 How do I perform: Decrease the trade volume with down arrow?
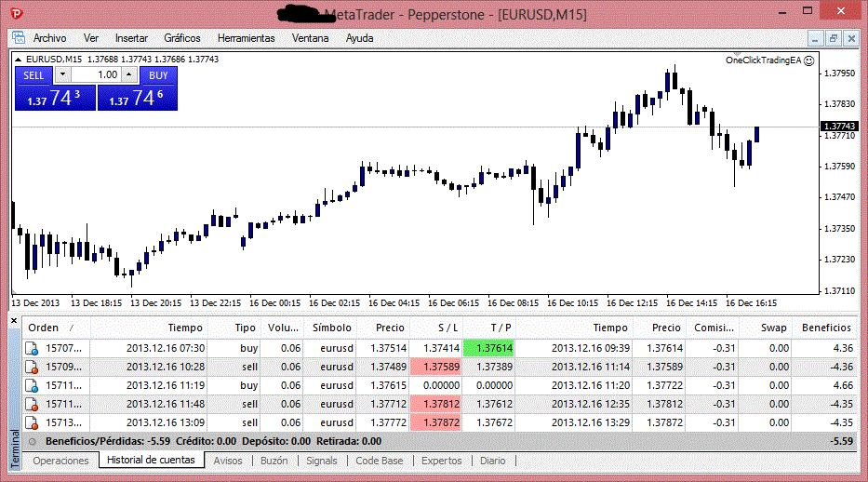[x=62, y=74]
